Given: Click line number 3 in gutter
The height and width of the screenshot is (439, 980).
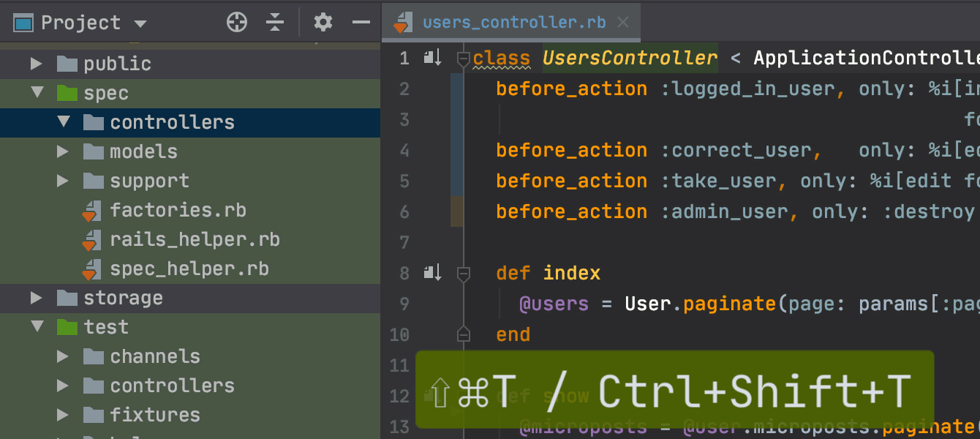Looking at the screenshot, I should 404,119.
